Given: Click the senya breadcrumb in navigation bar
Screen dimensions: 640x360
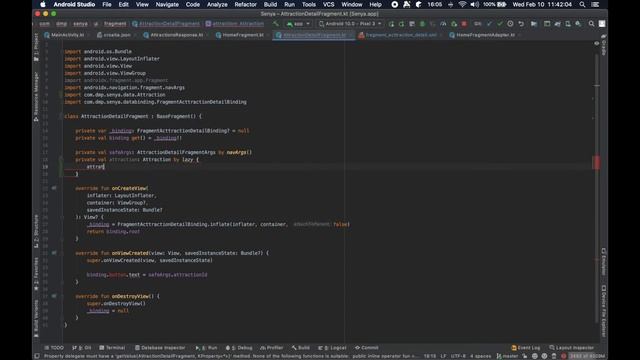Looking at the screenshot, I should pyautogui.click(x=80, y=24).
